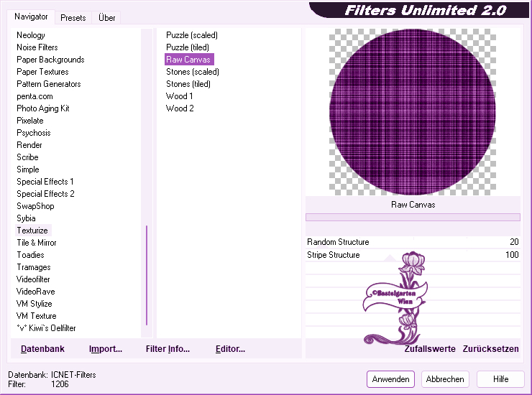
Task: Choose Stones (tiled) filter
Action: (x=188, y=84)
